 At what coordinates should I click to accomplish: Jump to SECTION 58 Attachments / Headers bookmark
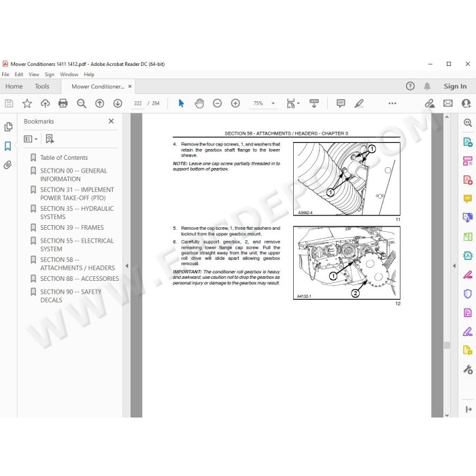(x=78, y=264)
